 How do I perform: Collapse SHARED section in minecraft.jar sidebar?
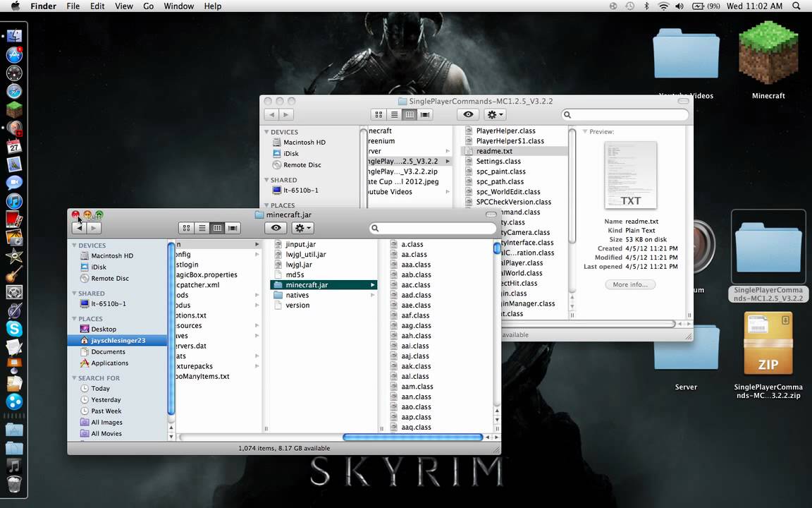pyautogui.click(x=74, y=294)
